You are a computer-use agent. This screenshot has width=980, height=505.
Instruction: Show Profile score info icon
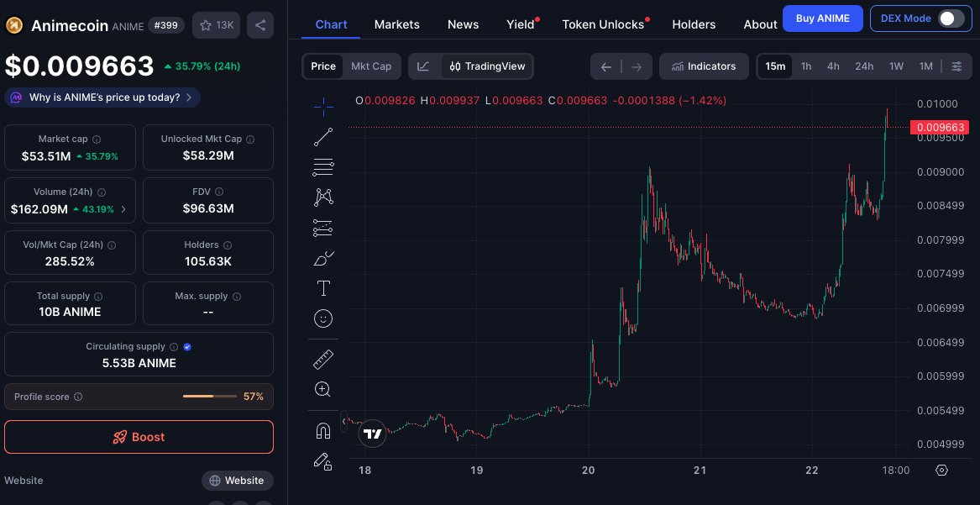click(x=78, y=397)
